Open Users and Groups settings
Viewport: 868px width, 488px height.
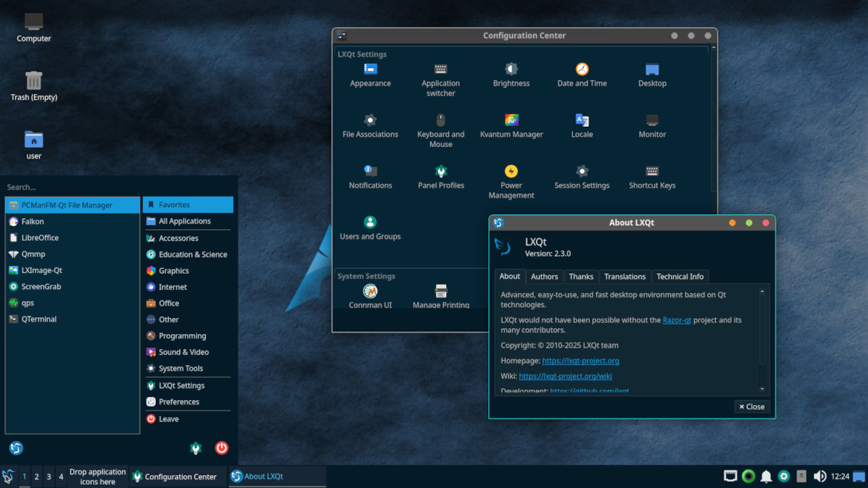pos(370,228)
